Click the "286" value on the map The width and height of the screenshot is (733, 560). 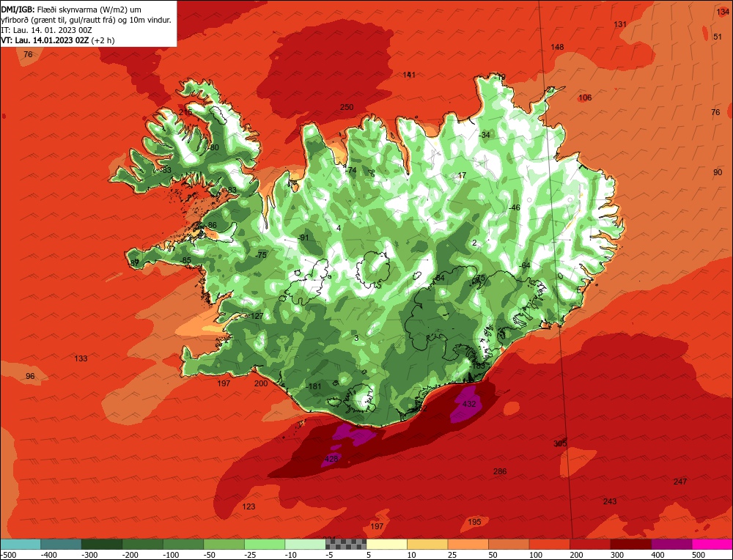point(500,471)
